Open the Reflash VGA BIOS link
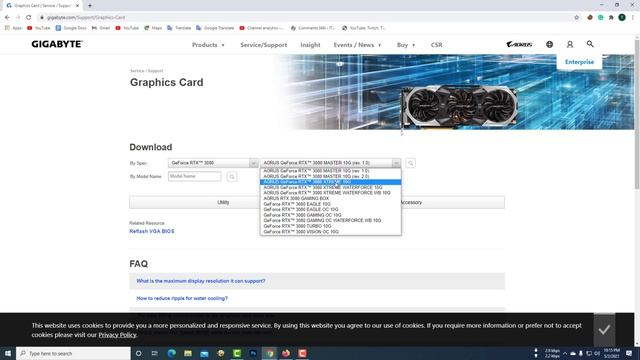640x360 pixels. (x=152, y=231)
